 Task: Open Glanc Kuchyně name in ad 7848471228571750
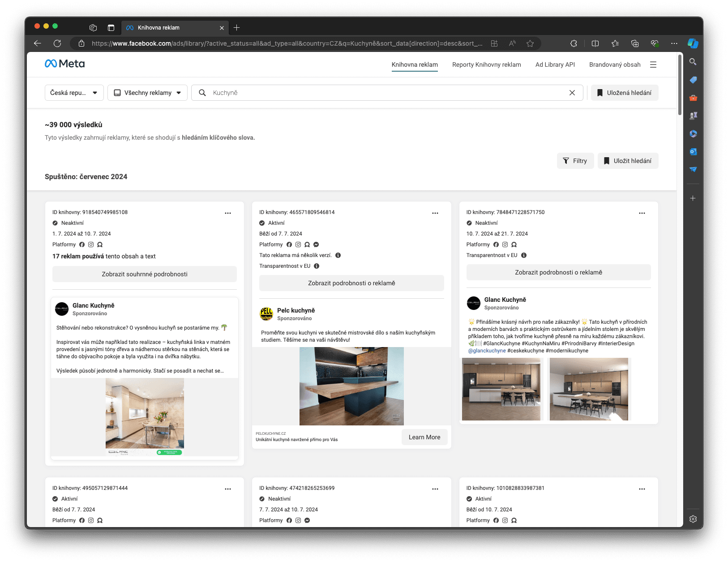coord(505,300)
